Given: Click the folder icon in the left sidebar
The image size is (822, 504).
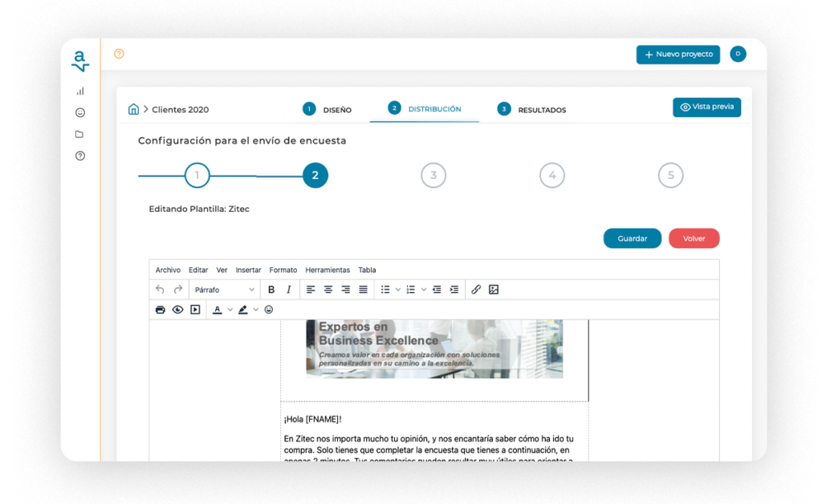Looking at the screenshot, I should [x=79, y=134].
